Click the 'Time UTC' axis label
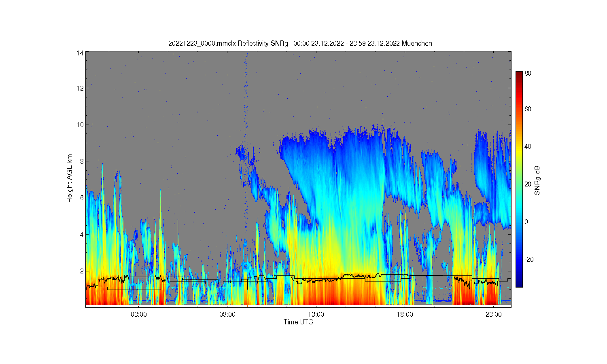 click(298, 322)
